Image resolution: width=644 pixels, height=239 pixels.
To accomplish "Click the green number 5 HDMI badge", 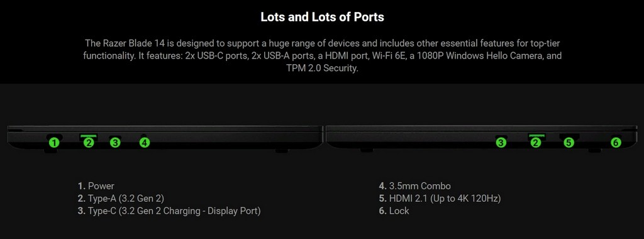I will (x=568, y=143).
